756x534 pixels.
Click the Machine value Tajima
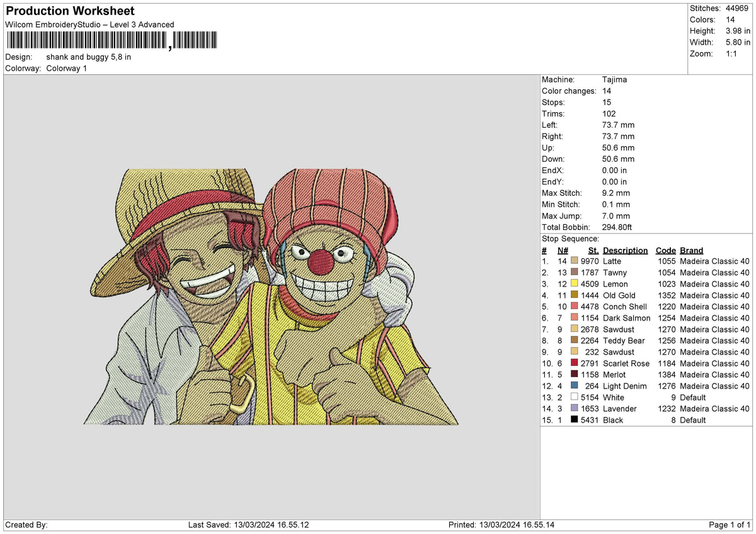point(614,80)
